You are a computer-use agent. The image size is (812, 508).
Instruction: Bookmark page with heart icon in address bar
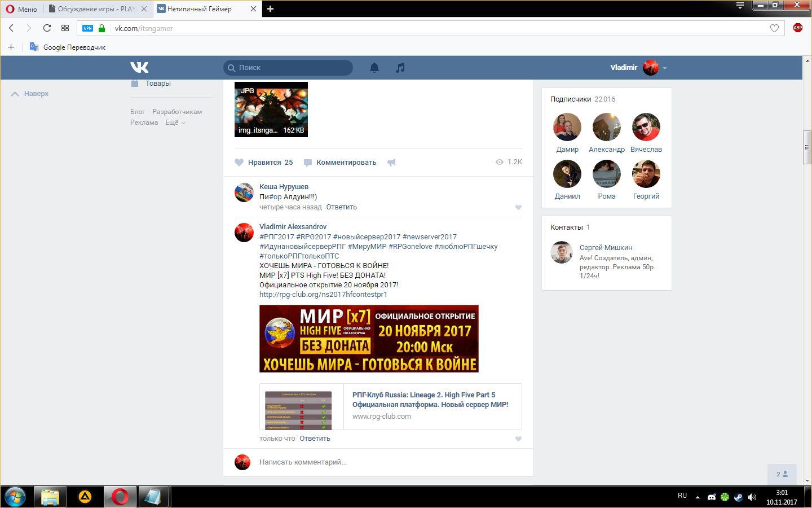[x=774, y=28]
